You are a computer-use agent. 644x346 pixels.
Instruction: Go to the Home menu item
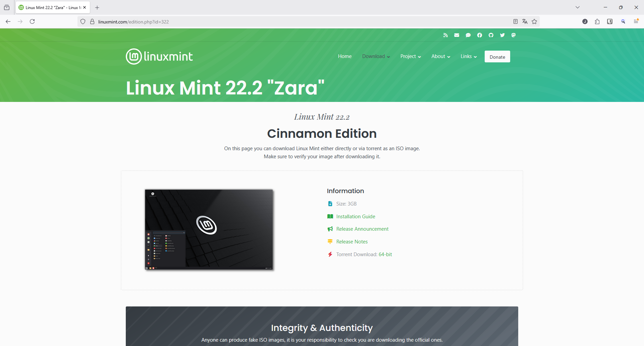click(345, 56)
